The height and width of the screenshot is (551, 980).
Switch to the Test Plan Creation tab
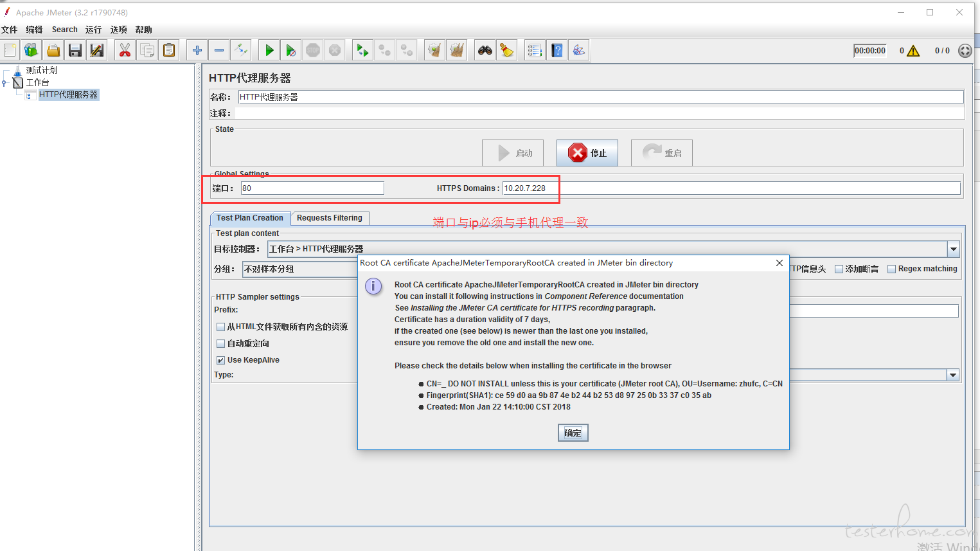click(250, 218)
